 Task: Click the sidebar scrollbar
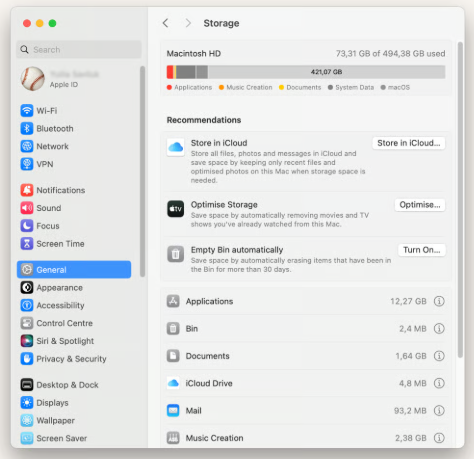pos(143,172)
